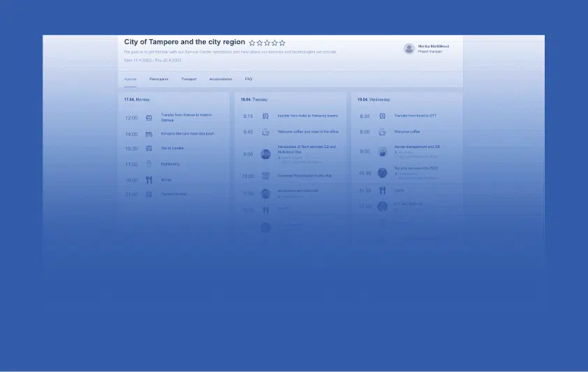Click the presentation icon at Tuesday 10:00
The height and width of the screenshot is (372, 588).
[x=265, y=176]
